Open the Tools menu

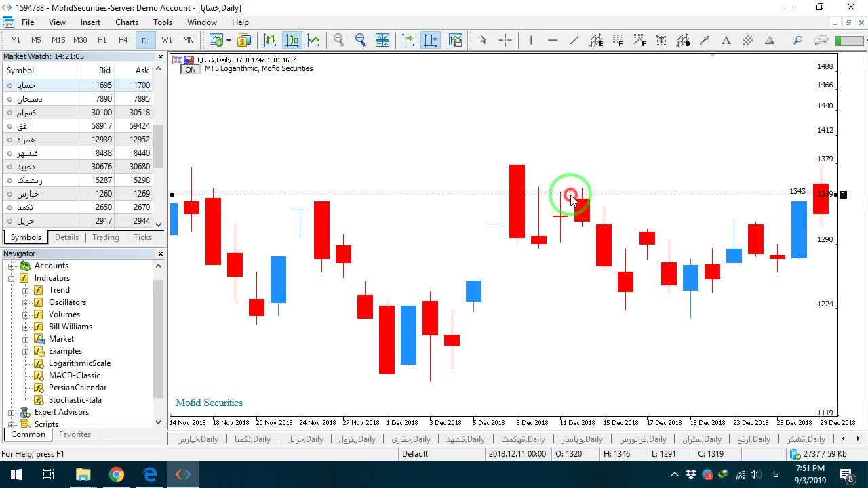tap(163, 22)
